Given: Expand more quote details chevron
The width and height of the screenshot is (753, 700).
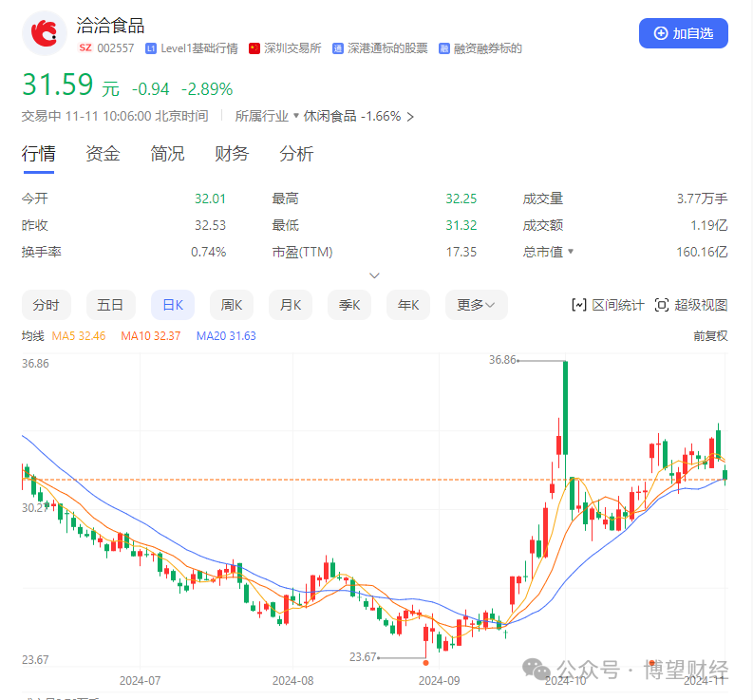Looking at the screenshot, I should click(374, 275).
